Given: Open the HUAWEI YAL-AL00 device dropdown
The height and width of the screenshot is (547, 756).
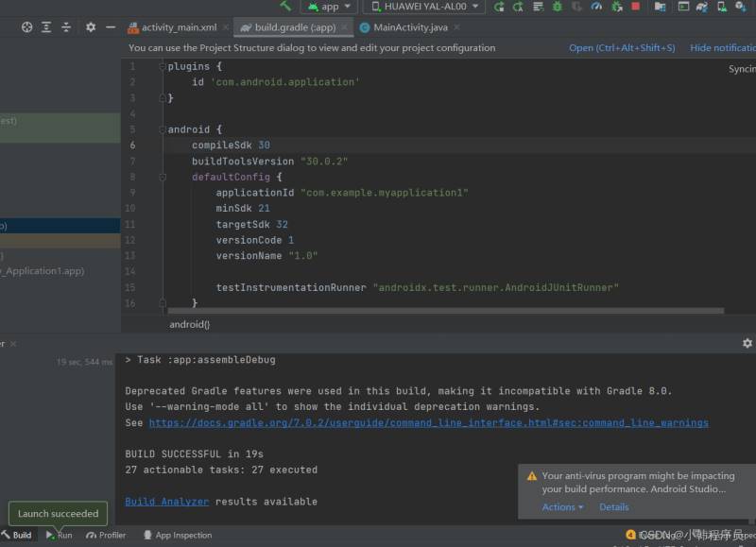Looking at the screenshot, I should click(x=423, y=7).
